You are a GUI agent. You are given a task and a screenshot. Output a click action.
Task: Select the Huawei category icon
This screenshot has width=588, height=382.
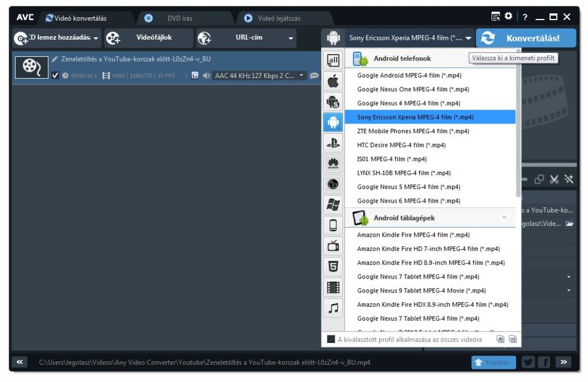(333, 164)
